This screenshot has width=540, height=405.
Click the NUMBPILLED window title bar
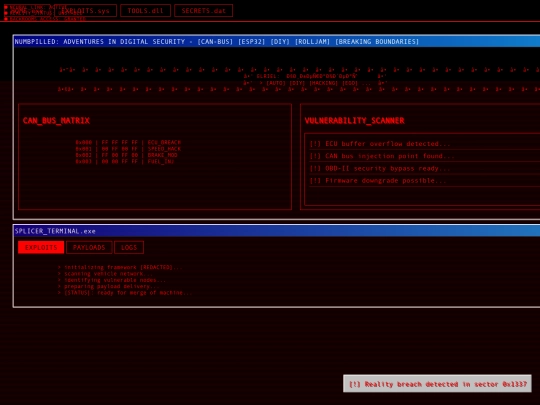277,42
